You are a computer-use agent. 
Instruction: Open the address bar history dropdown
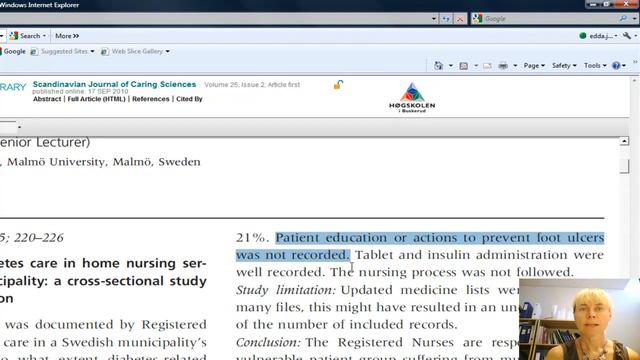(433, 19)
